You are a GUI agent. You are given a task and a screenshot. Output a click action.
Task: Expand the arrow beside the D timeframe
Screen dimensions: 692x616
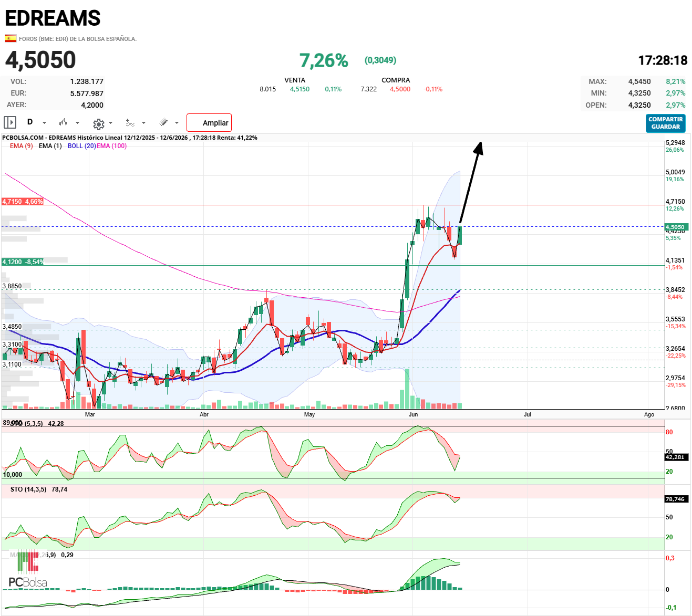[x=44, y=123]
